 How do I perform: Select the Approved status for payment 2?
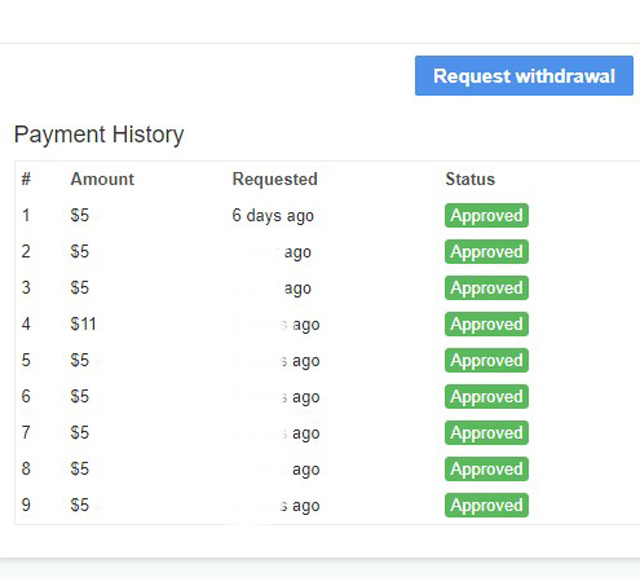486,252
